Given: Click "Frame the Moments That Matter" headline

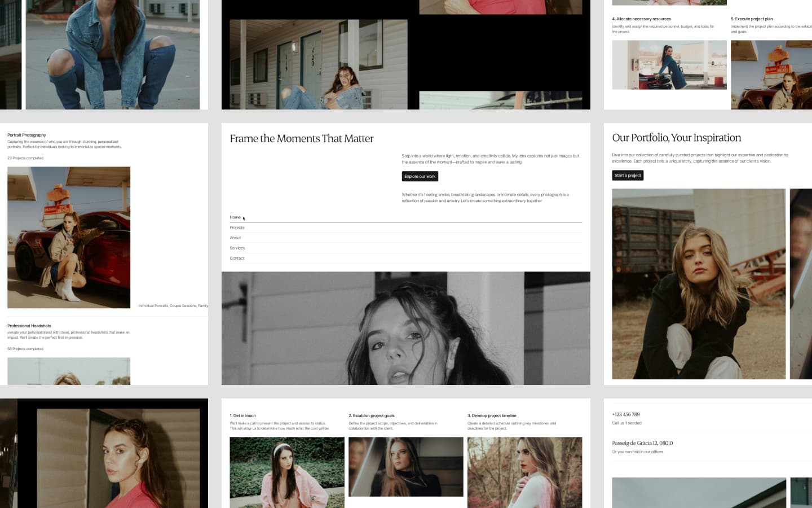Looking at the screenshot, I should pyautogui.click(x=302, y=139).
